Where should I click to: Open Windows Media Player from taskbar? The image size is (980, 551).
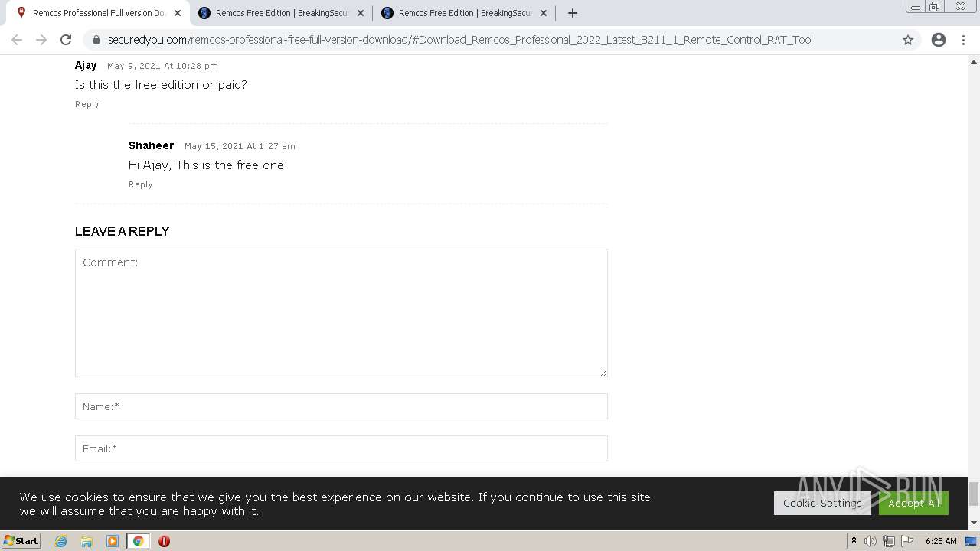pos(113,541)
